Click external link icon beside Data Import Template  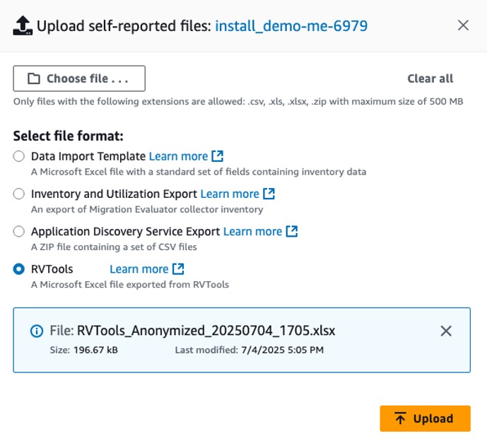pos(218,156)
